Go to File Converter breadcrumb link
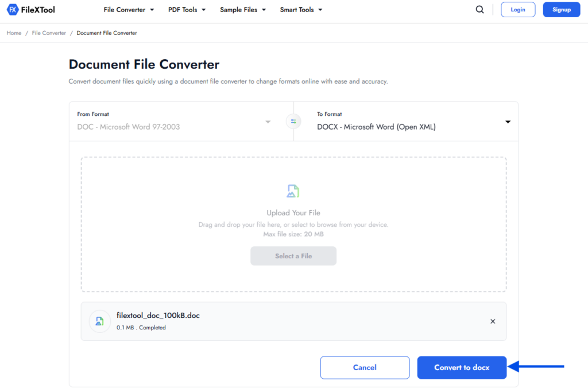Screen dimensions: 588x392 click(x=49, y=33)
